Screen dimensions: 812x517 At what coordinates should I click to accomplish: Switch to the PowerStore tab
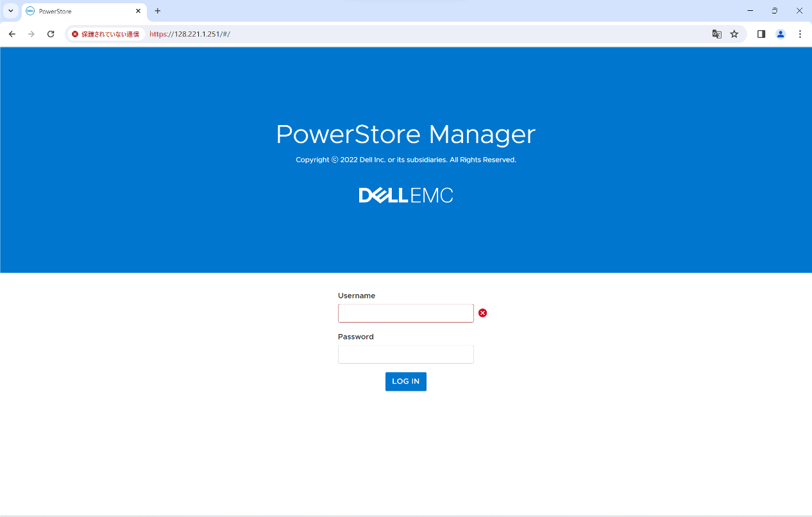[x=83, y=11]
